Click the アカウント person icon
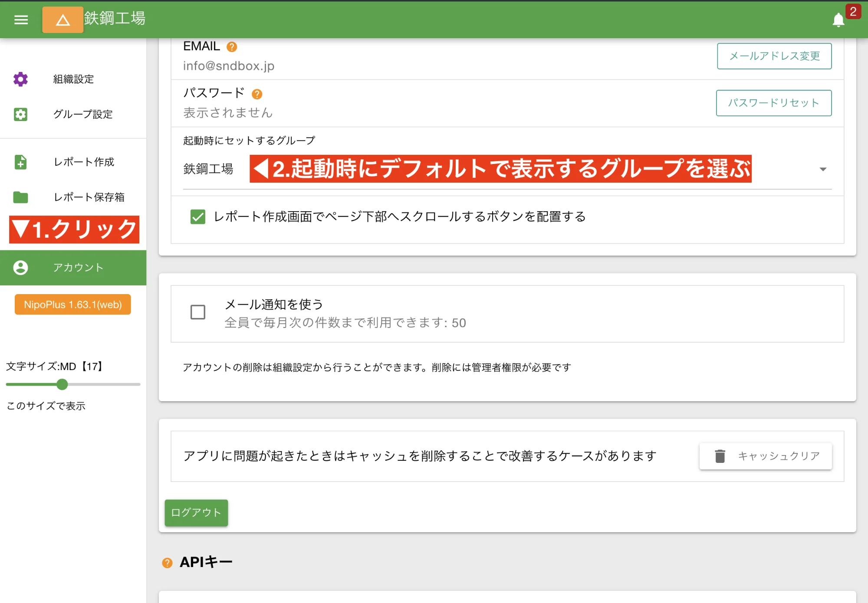 (x=20, y=268)
